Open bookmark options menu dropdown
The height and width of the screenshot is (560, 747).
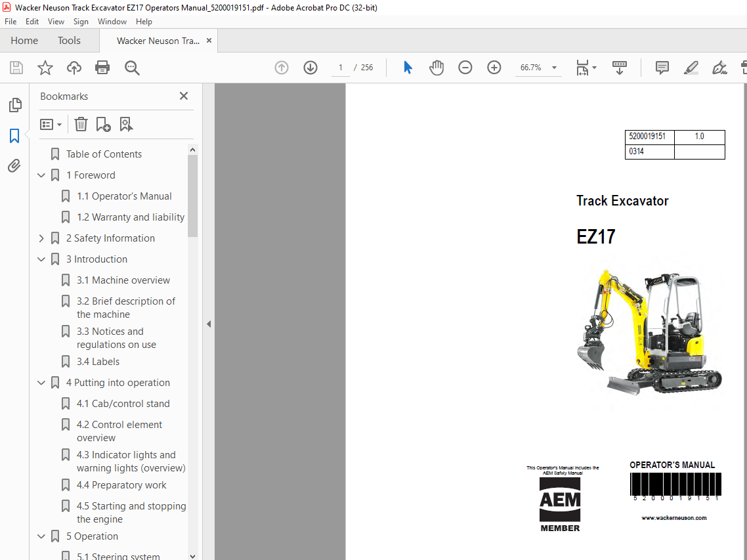click(x=51, y=124)
